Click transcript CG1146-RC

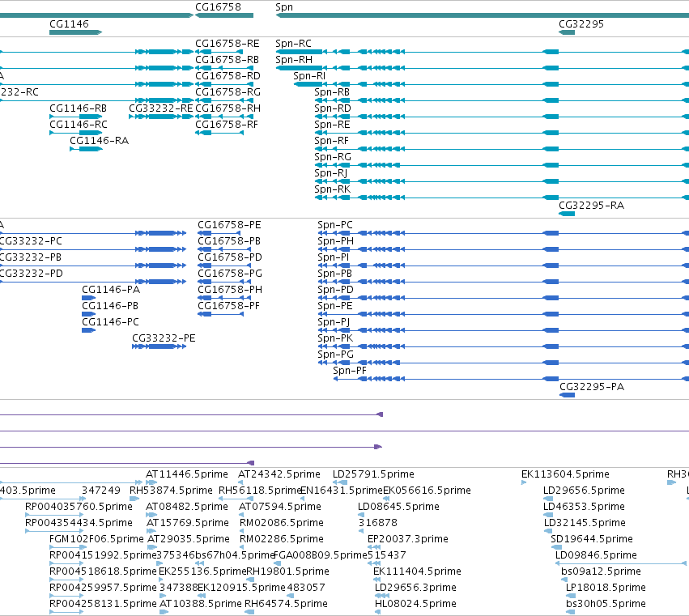[x=79, y=125]
